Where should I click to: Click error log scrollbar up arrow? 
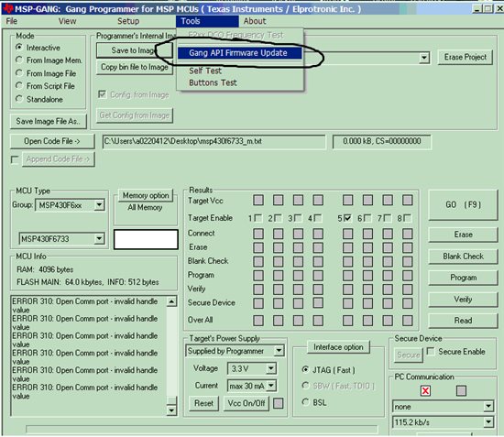171,301
